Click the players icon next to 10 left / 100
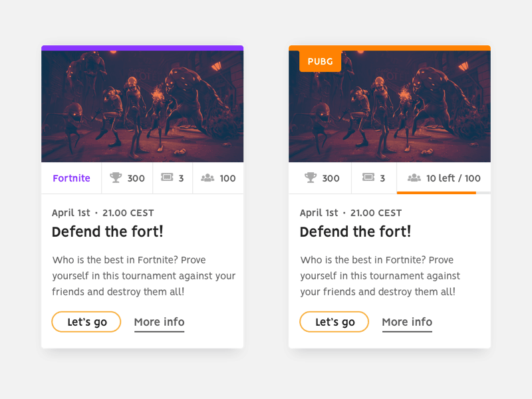The image size is (532, 399). [x=416, y=178]
